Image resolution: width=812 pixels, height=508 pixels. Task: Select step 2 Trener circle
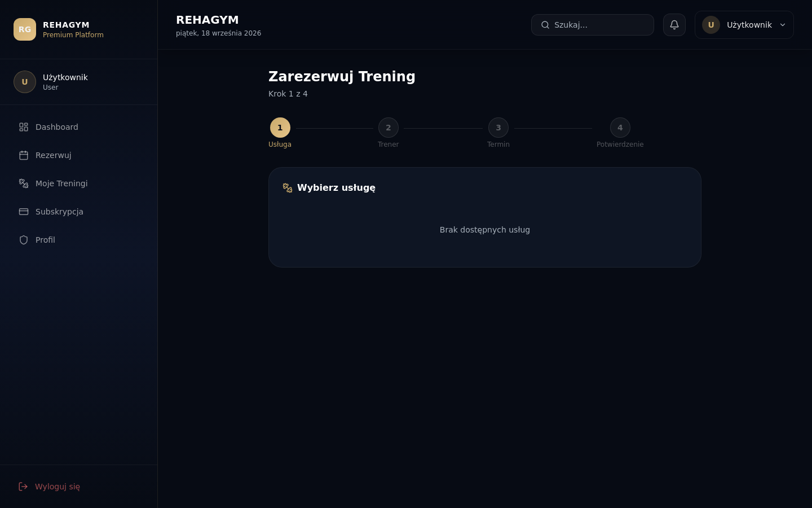(389, 128)
